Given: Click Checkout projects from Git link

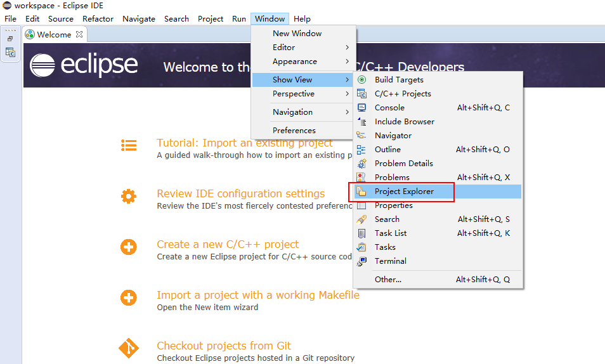Looking at the screenshot, I should (x=224, y=346).
